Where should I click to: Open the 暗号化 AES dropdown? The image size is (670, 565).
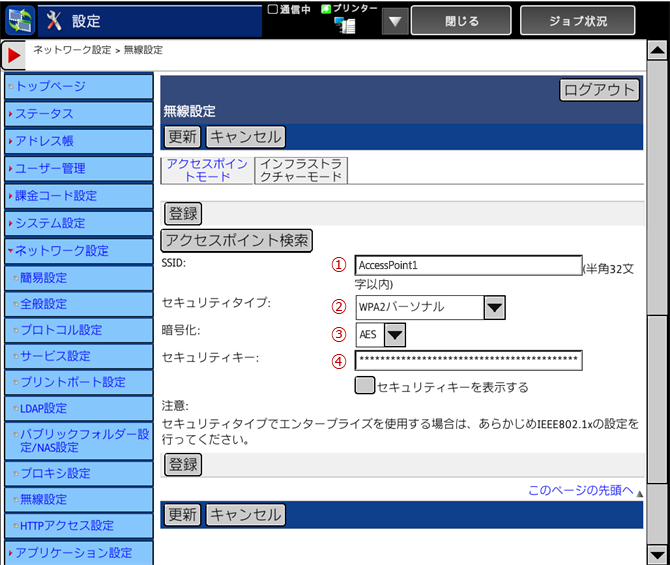pyautogui.click(x=380, y=334)
